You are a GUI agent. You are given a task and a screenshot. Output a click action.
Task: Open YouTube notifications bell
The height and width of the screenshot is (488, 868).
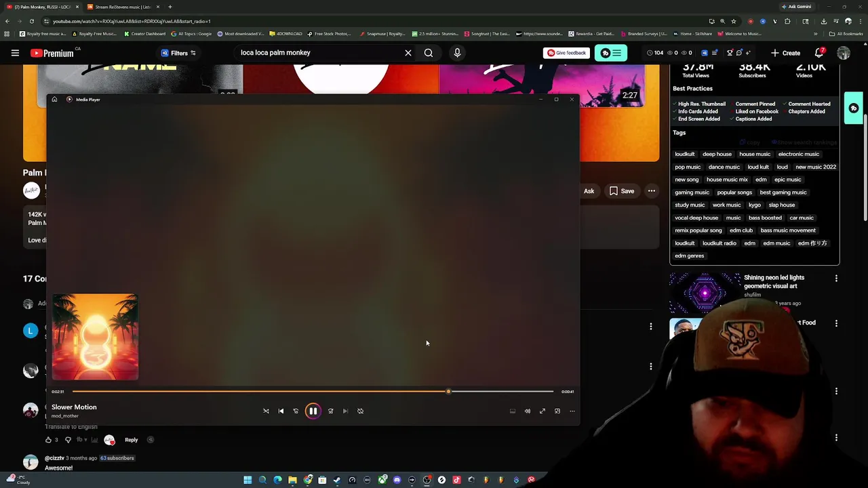(x=819, y=53)
